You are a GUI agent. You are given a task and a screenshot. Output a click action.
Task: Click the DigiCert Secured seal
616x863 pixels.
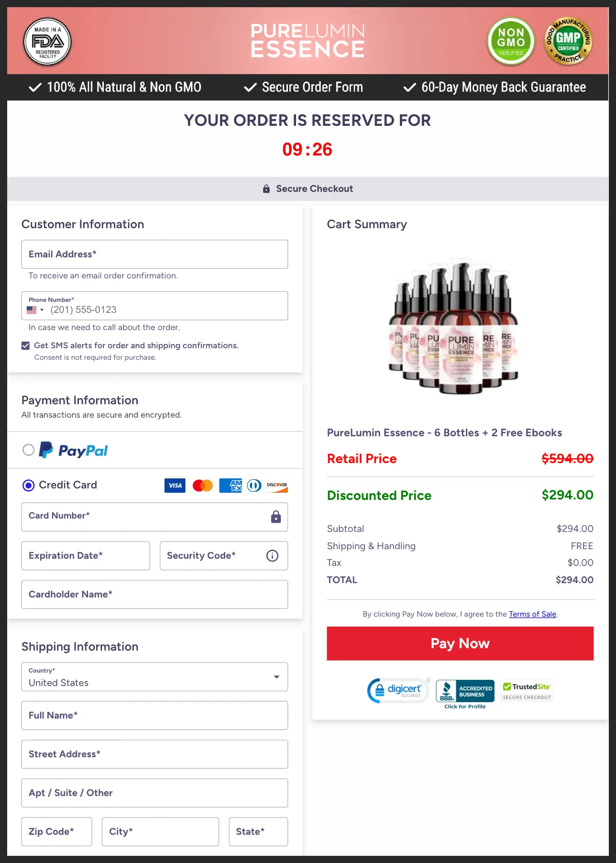pyautogui.click(x=398, y=690)
